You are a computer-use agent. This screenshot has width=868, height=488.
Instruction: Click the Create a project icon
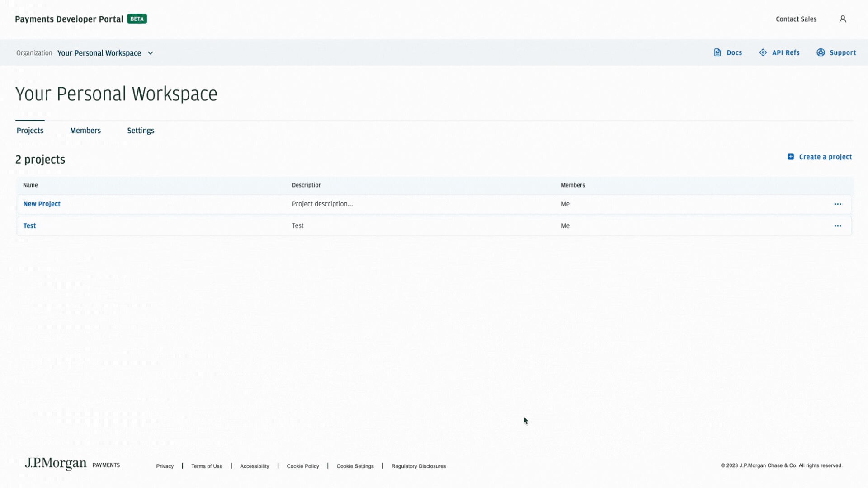(x=791, y=157)
